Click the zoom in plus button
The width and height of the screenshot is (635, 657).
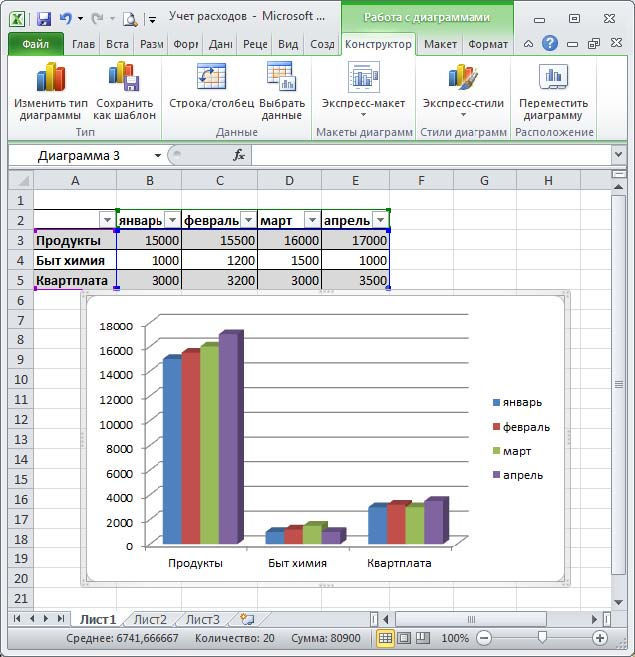[600, 638]
